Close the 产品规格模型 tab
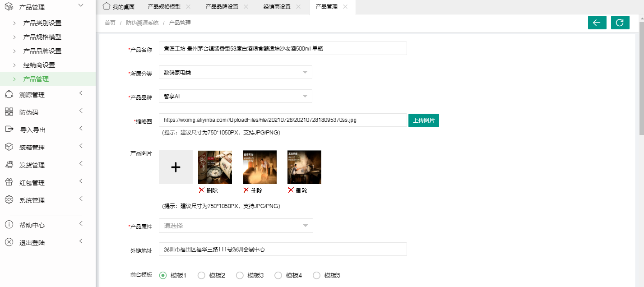 click(x=188, y=7)
